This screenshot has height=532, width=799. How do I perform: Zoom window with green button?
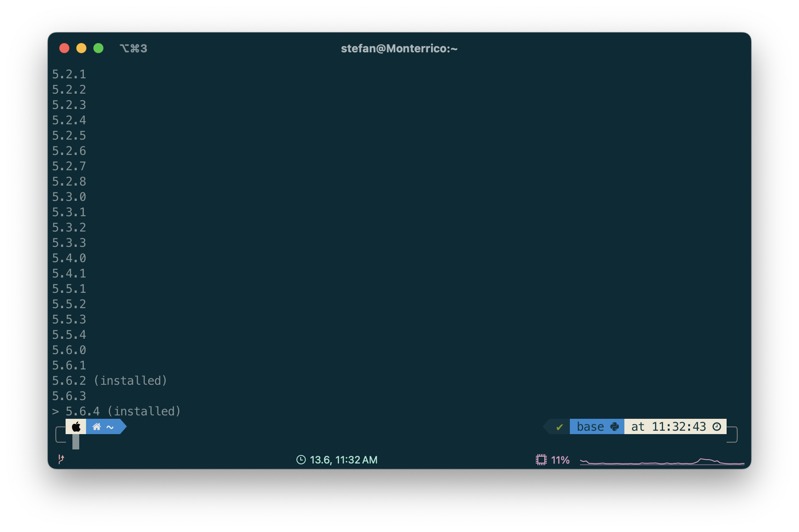pos(98,48)
